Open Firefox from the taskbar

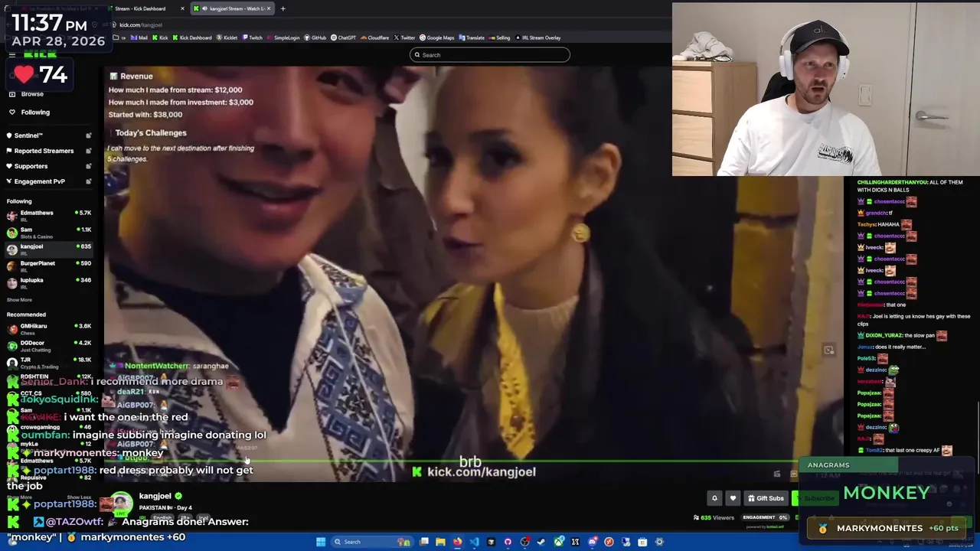click(457, 542)
